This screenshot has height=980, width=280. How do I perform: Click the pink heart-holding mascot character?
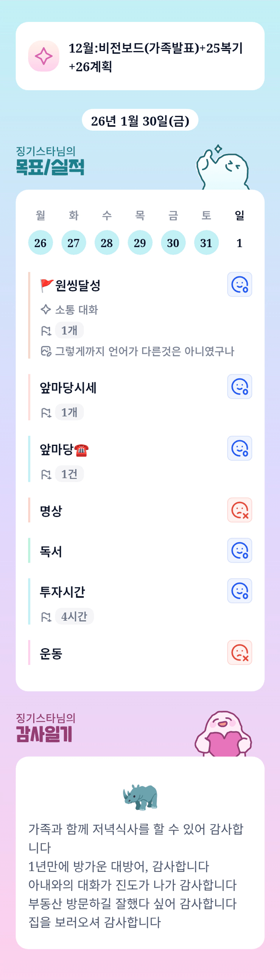click(223, 734)
